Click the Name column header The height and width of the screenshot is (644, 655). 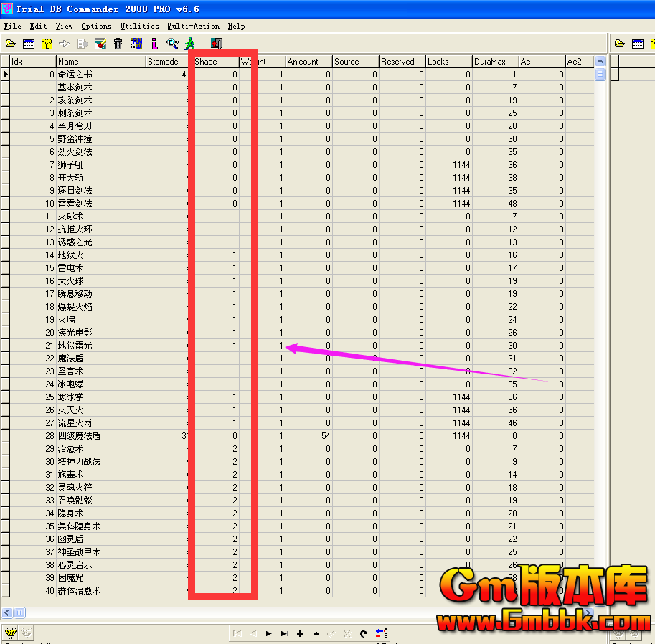click(99, 62)
